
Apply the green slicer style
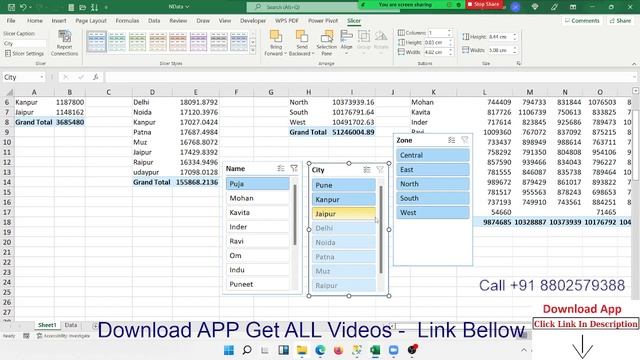pyautogui.click(x=137, y=42)
